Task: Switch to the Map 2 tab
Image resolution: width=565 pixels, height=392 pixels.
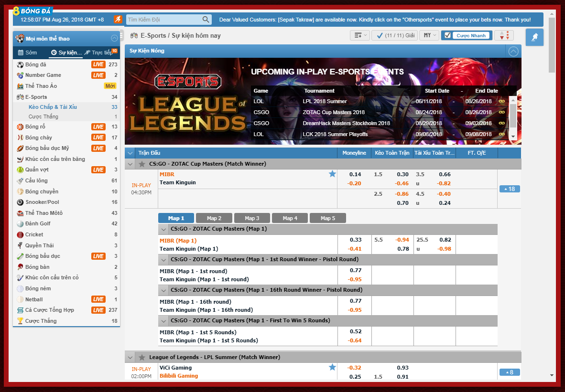Action: point(214,218)
